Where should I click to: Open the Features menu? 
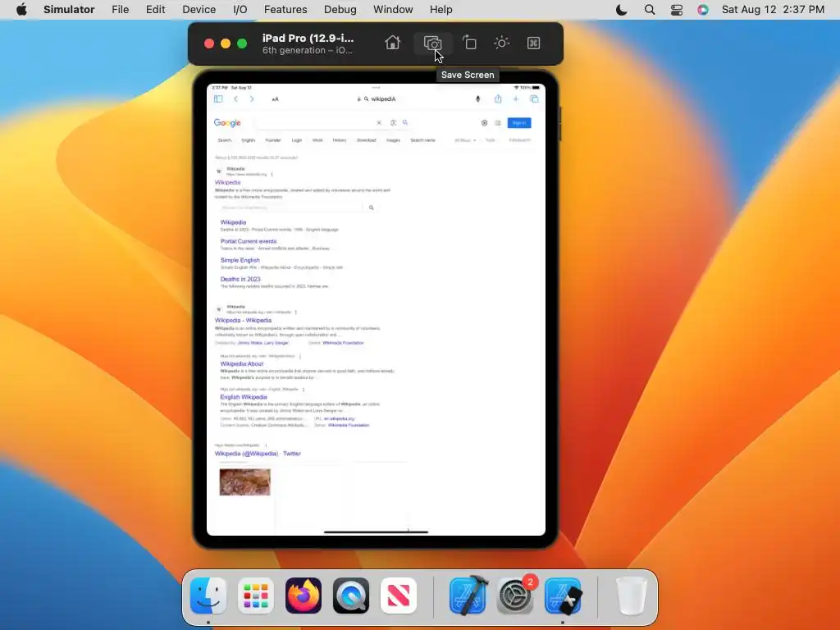pyautogui.click(x=285, y=10)
